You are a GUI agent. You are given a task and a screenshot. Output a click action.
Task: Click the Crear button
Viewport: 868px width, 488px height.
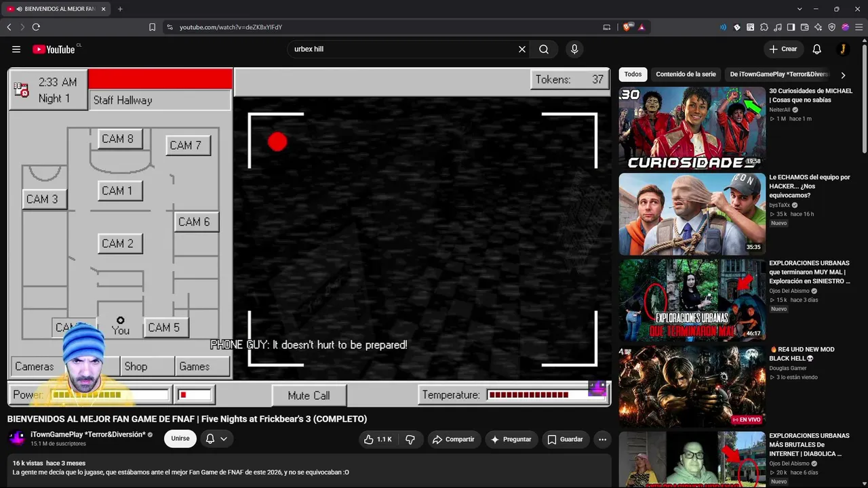pyautogui.click(x=783, y=49)
